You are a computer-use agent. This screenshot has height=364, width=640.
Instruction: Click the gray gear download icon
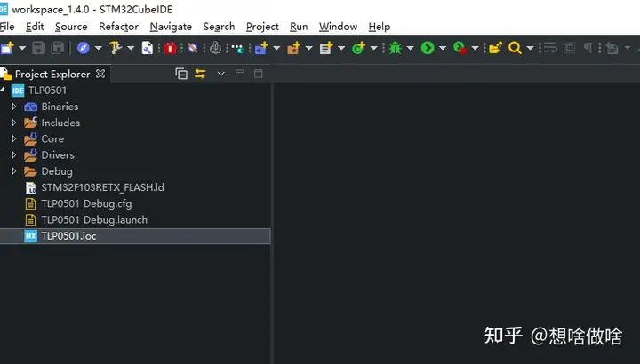(215, 48)
